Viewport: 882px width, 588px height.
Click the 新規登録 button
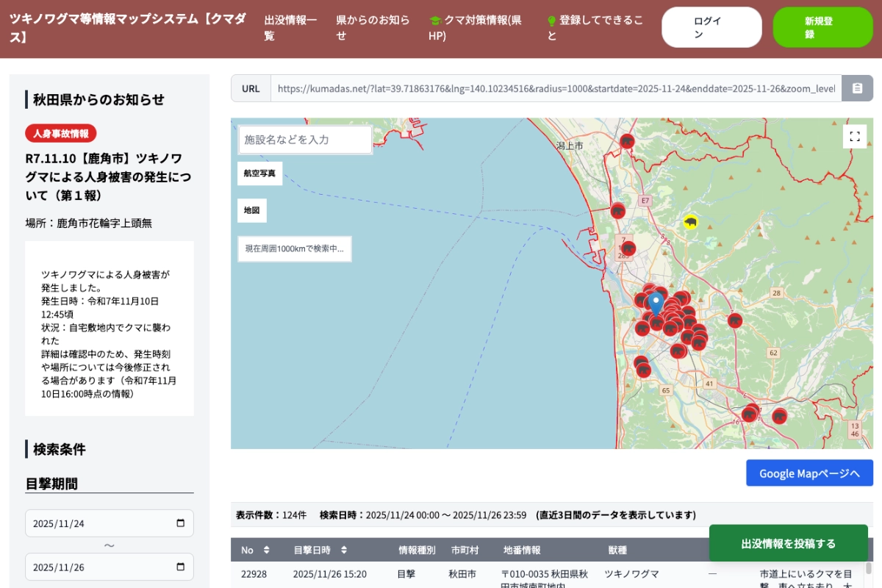[822, 28]
